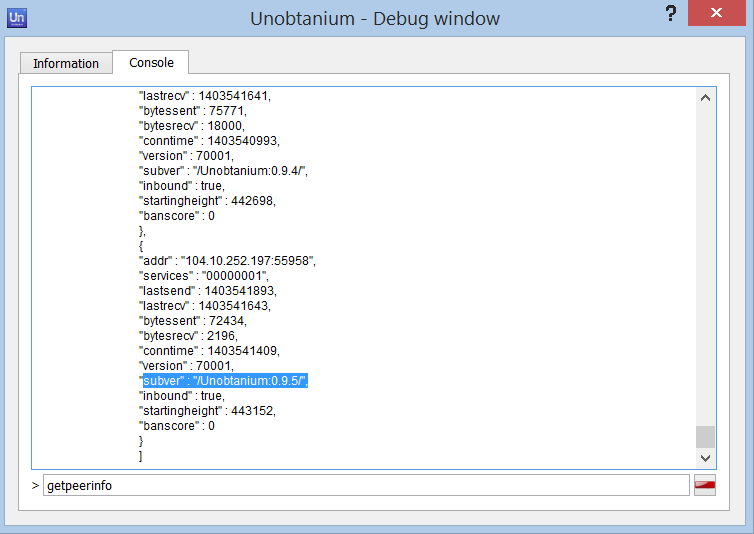The width and height of the screenshot is (754, 534).
Task: Click the lastrecv 1403541643 line
Action: click(x=205, y=305)
